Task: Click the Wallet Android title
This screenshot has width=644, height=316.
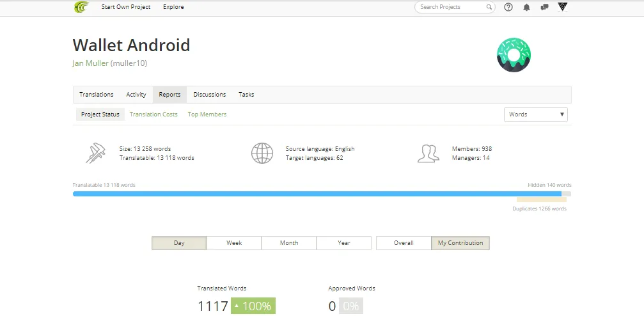Action: click(x=132, y=45)
